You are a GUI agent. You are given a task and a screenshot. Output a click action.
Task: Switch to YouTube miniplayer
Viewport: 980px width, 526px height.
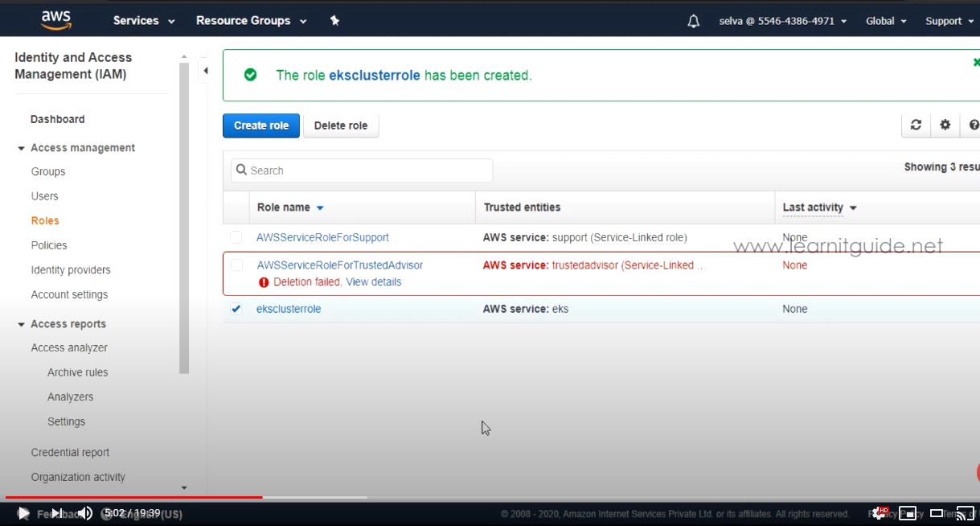tap(908, 513)
